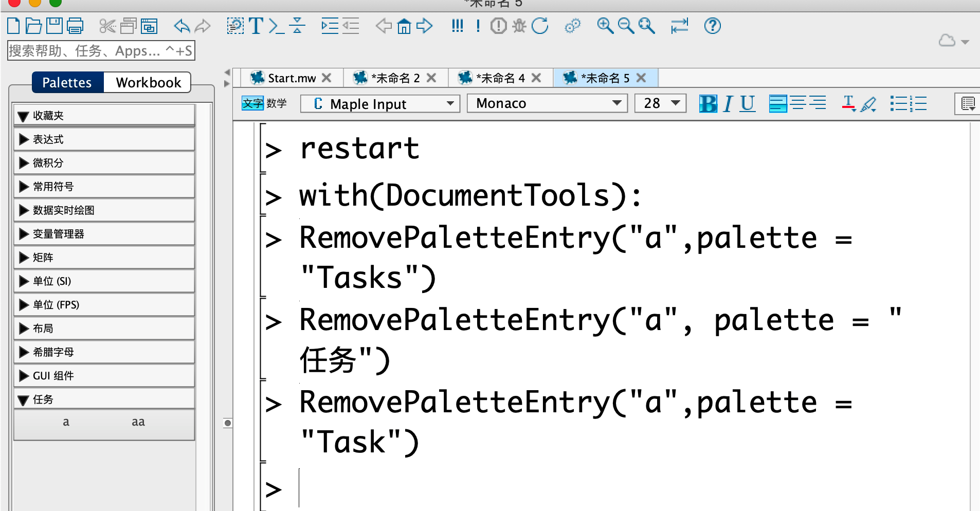Close the 未命名 4 tab
Image resolution: width=980 pixels, height=511 pixels.
536,78
